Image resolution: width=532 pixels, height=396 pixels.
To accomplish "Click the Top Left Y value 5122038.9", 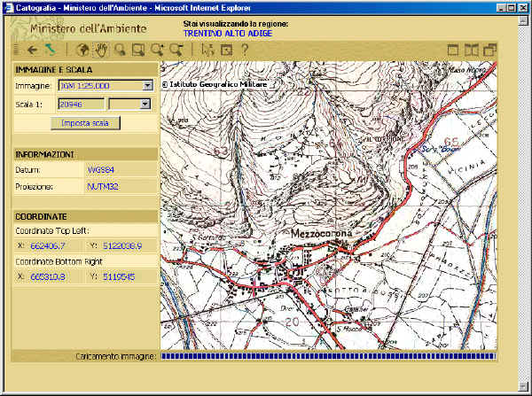I will pos(122,245).
